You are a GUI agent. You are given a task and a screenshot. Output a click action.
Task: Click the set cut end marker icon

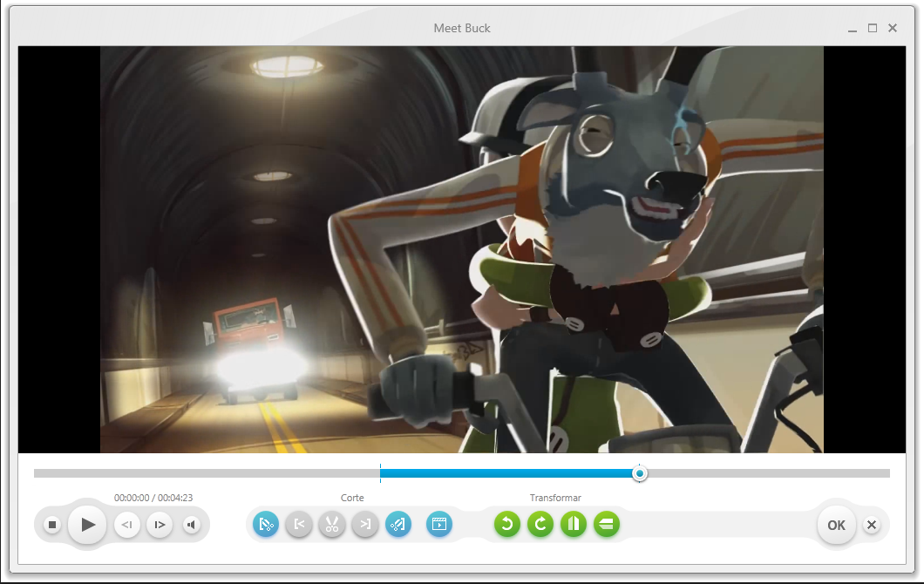tap(398, 524)
